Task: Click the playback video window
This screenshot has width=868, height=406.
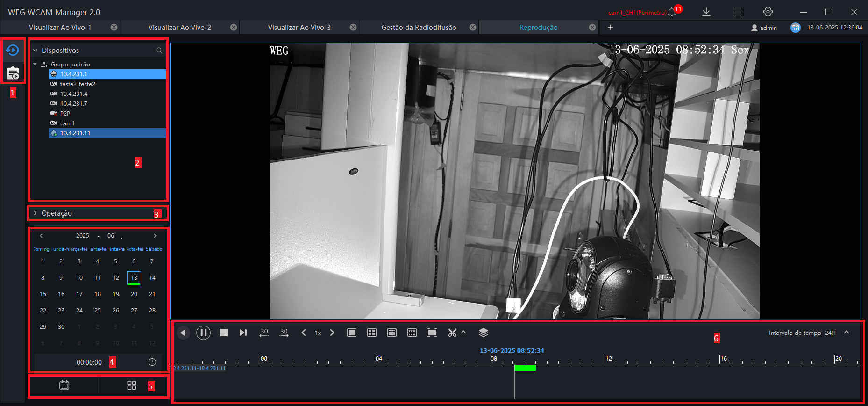Action: point(515,181)
